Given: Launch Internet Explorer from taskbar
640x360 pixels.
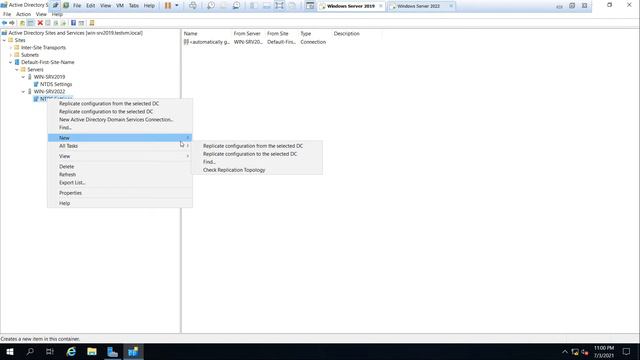Looking at the screenshot, I should click(x=71, y=351).
